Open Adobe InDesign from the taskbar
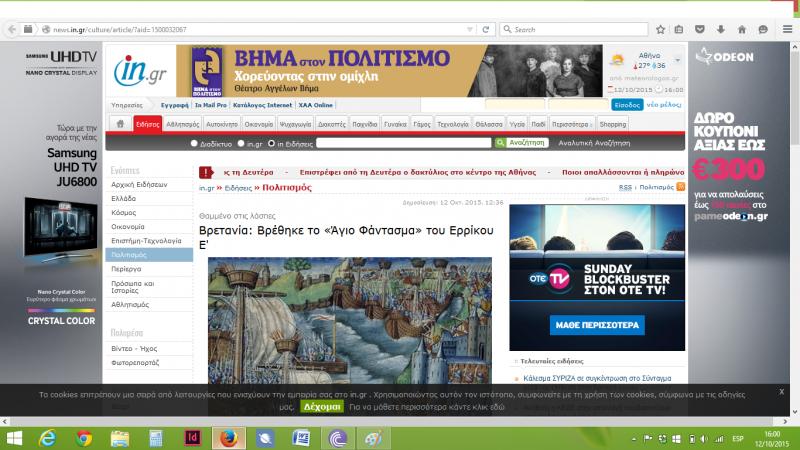This screenshot has width=800, height=450. pos(192,438)
